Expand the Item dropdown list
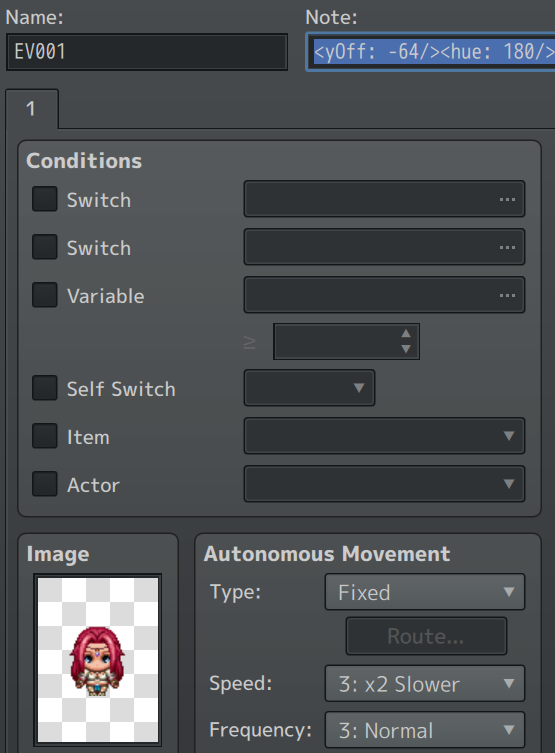The image size is (555, 753). 384,436
